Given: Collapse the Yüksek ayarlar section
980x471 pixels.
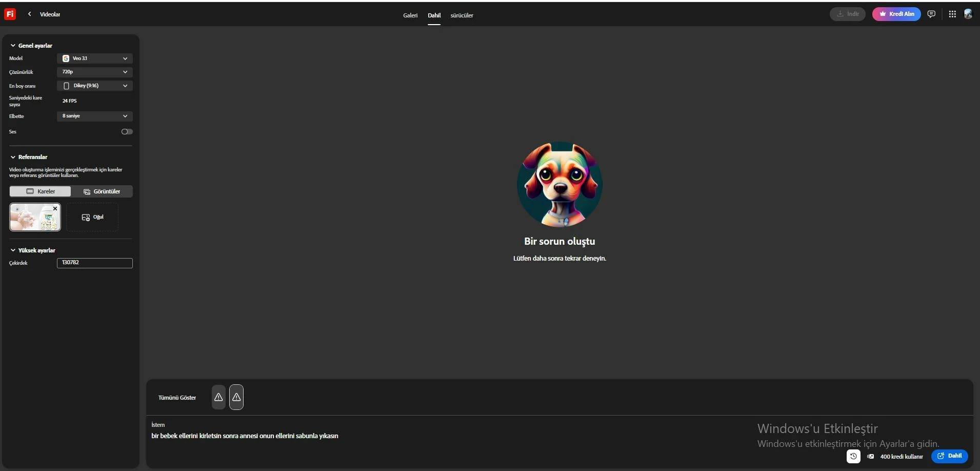Looking at the screenshot, I should coord(33,250).
